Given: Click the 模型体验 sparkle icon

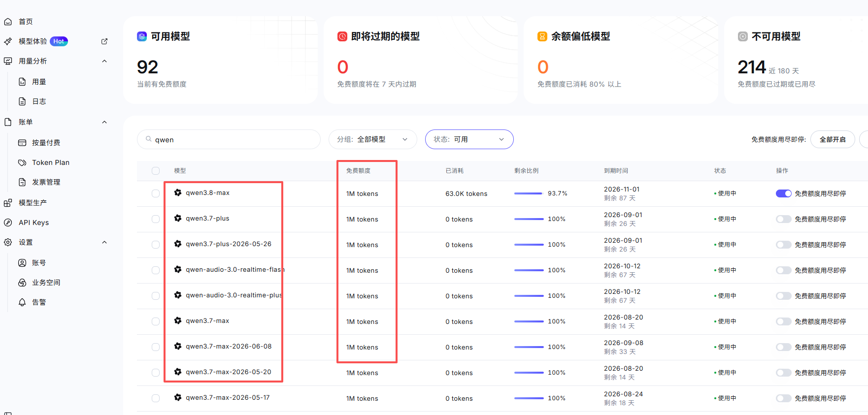Looking at the screenshot, I should pos(8,41).
